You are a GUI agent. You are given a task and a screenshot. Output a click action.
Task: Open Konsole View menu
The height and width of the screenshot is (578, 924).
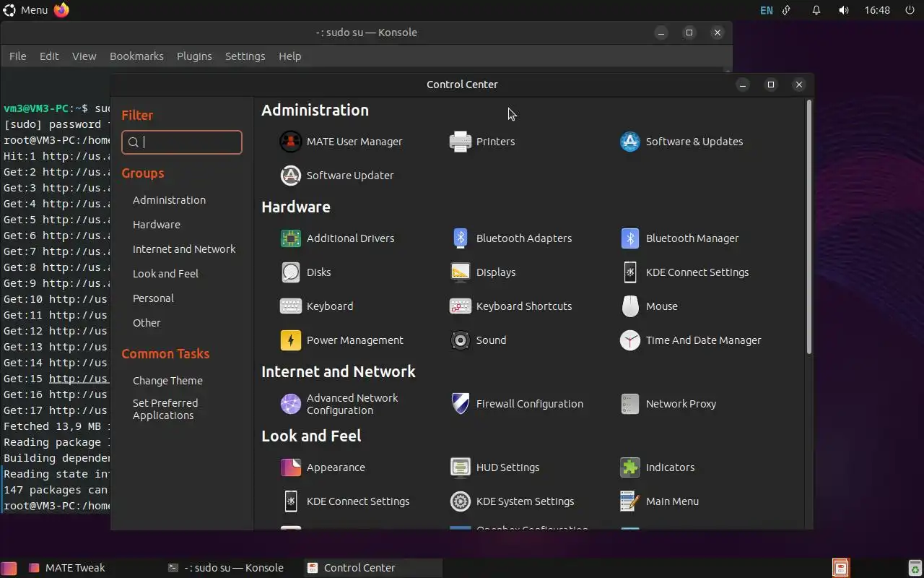[84, 56]
